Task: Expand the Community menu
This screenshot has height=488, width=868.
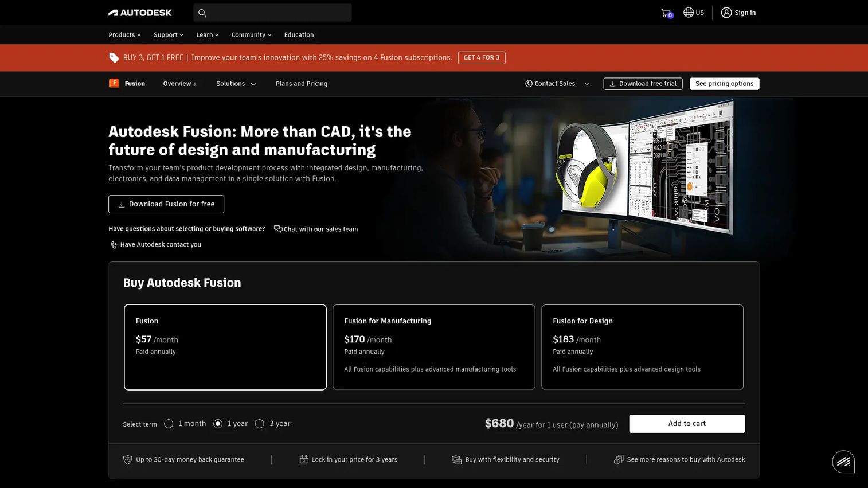Action: (x=252, y=35)
